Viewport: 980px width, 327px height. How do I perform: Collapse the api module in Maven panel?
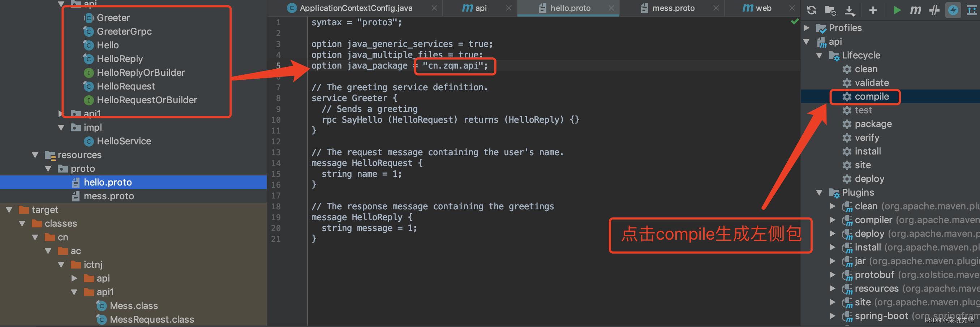[807, 42]
